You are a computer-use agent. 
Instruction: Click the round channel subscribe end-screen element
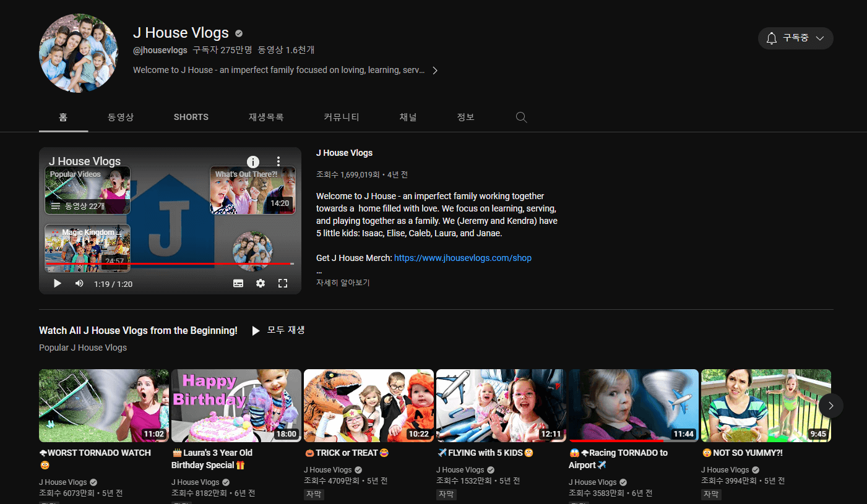[252, 251]
